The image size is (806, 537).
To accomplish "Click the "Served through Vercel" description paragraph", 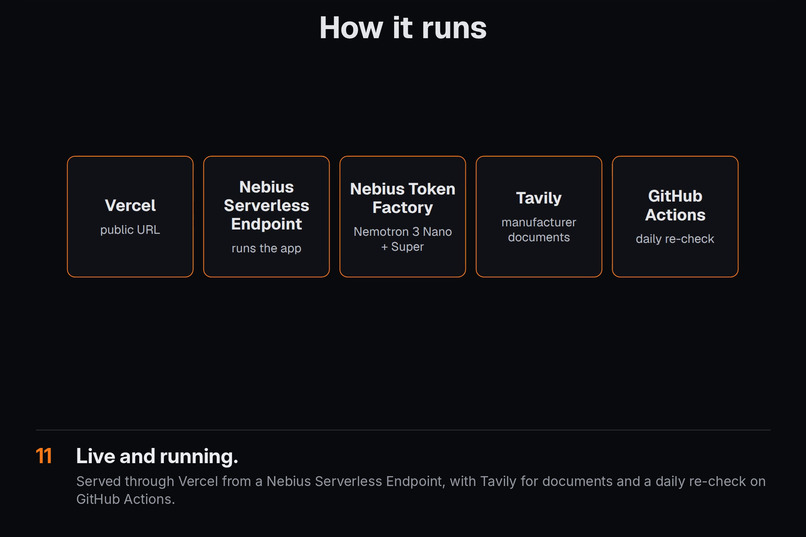I will pos(420,490).
